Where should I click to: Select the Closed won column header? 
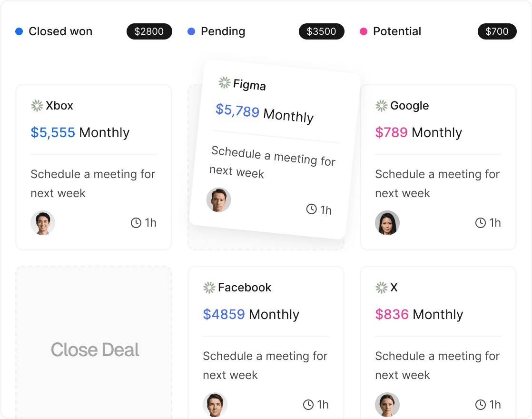coord(60,31)
